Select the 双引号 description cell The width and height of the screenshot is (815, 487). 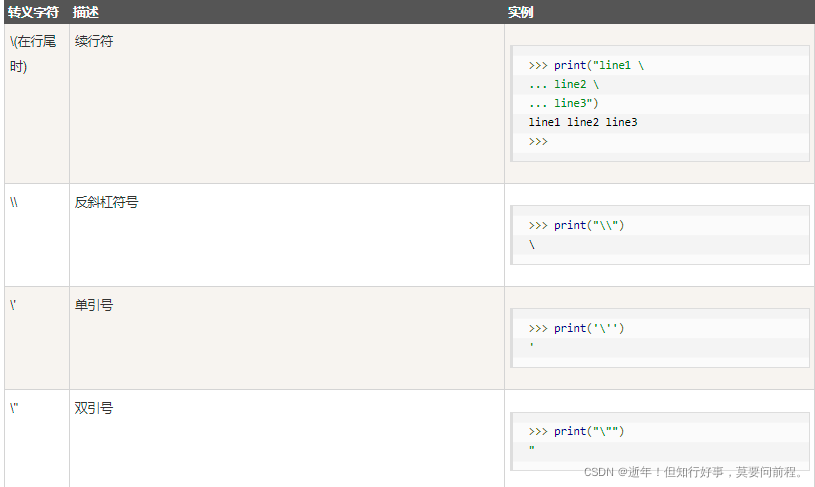(287, 439)
